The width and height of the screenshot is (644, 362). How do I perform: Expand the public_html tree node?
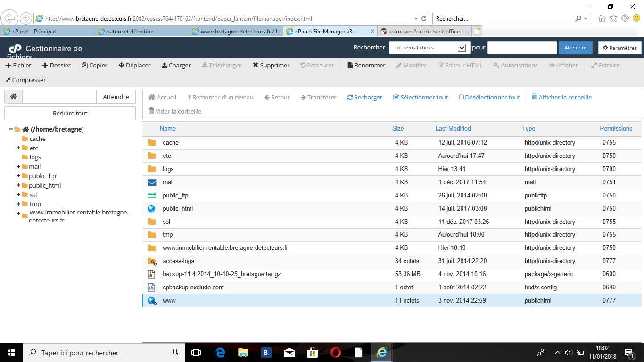pyautogui.click(x=18, y=185)
